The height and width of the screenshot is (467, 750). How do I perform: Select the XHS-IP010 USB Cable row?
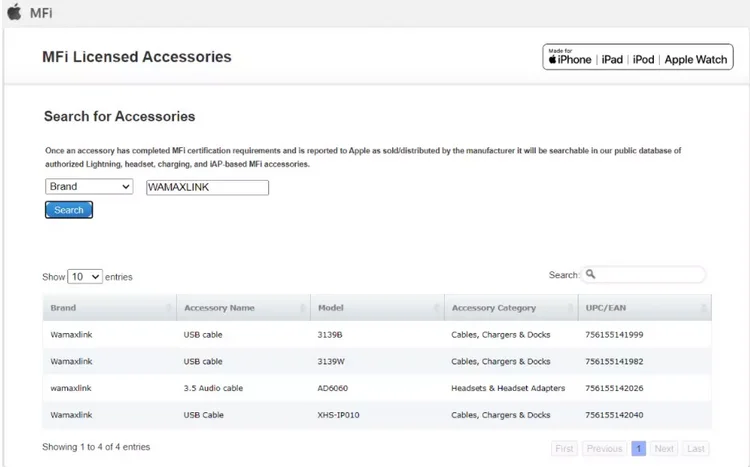pos(376,415)
